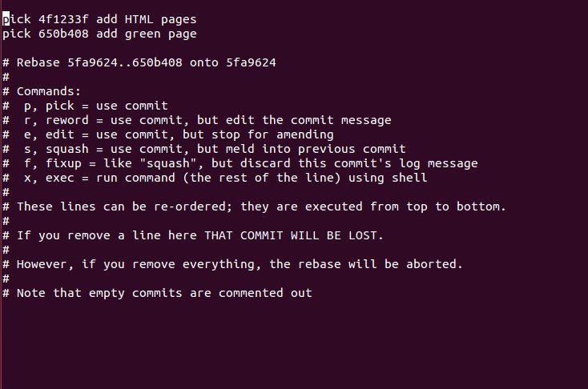Place cursor on 'add HTML pages' message

pos(147,19)
